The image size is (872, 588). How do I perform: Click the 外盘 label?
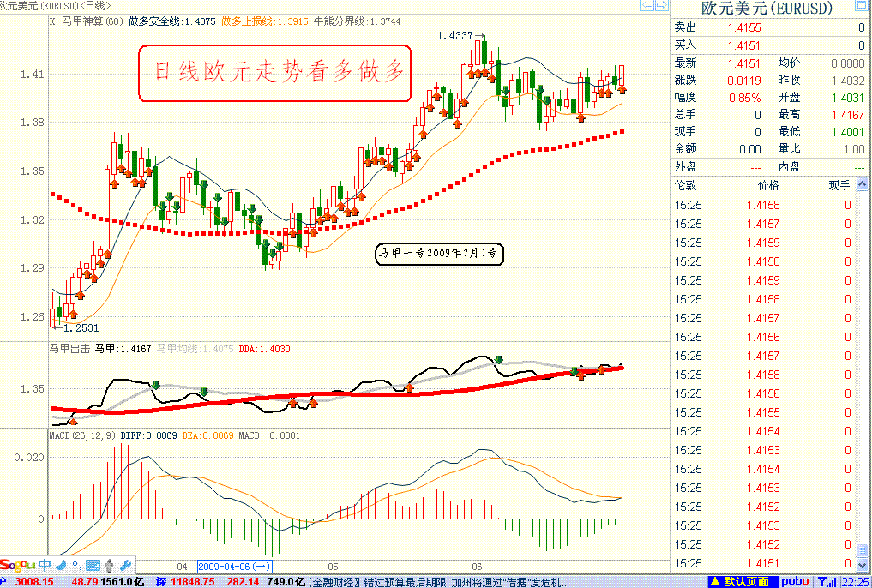tap(685, 166)
